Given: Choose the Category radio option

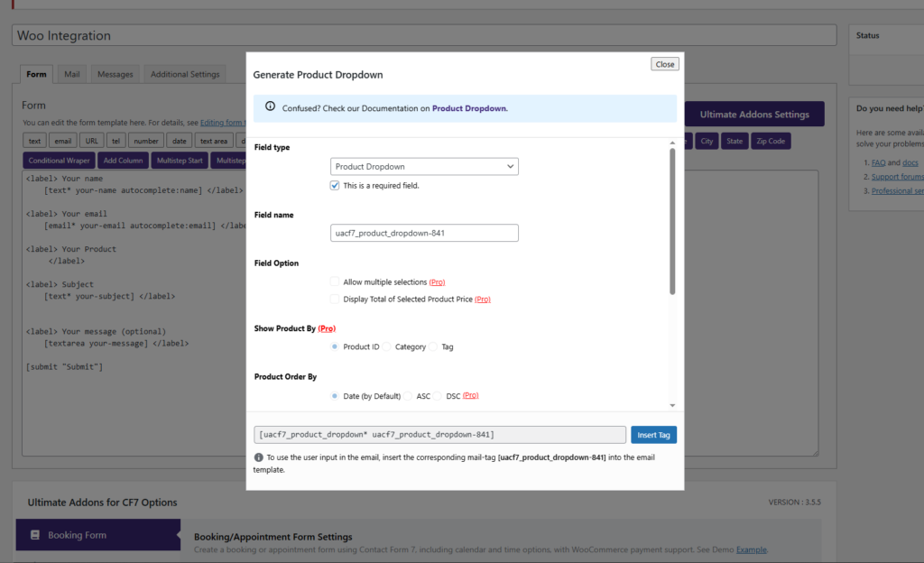Looking at the screenshot, I should coord(386,346).
